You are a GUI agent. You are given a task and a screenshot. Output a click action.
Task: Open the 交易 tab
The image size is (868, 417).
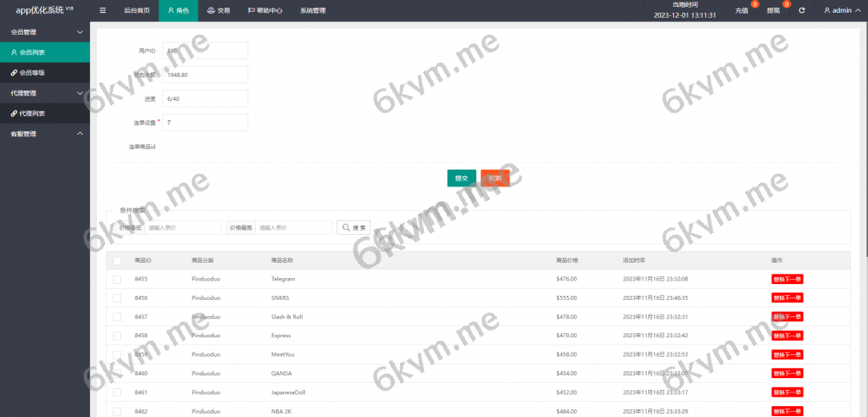coord(219,11)
